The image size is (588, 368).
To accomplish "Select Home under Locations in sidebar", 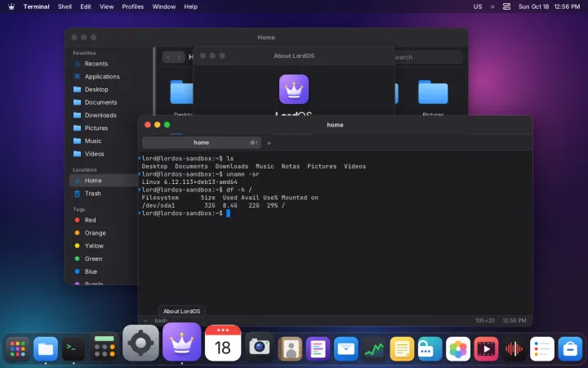I will (x=104, y=181).
